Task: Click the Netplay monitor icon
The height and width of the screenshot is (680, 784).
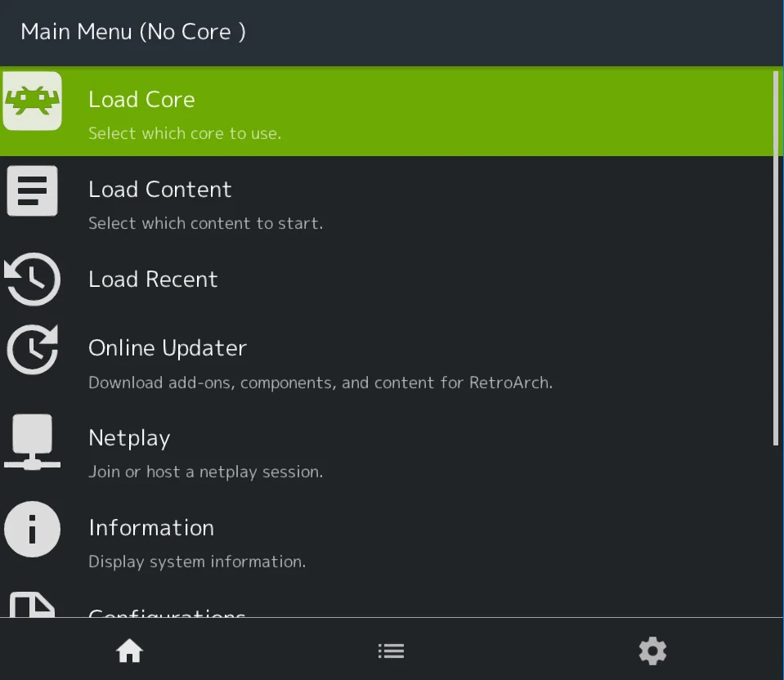Action: pos(33,441)
